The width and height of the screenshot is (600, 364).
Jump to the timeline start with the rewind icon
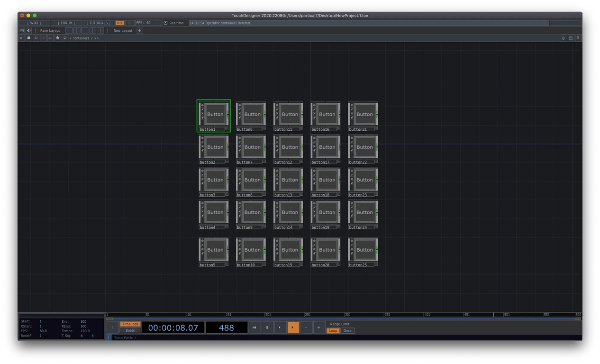(255, 327)
